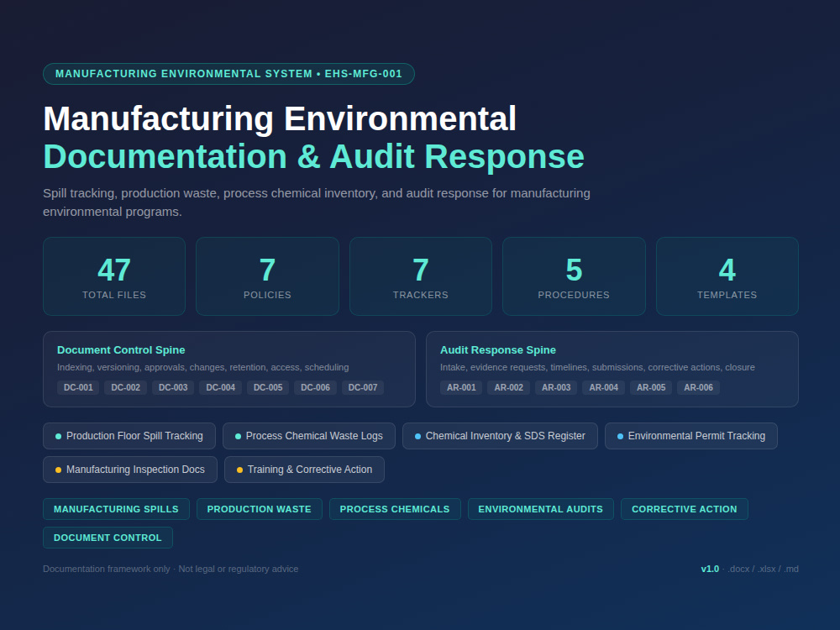Open the AR-002 chip
Screen dimensions: 840x630
pos(508,387)
